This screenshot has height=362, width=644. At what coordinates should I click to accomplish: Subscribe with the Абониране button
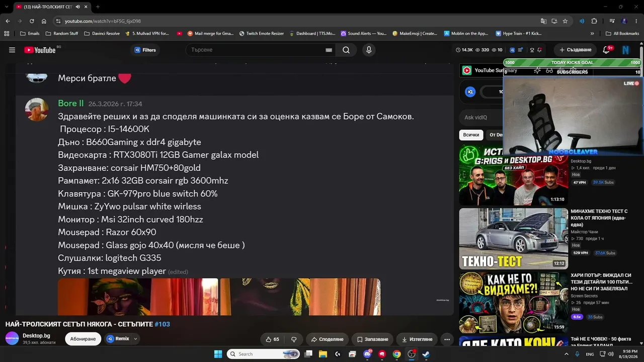pyautogui.click(x=83, y=339)
